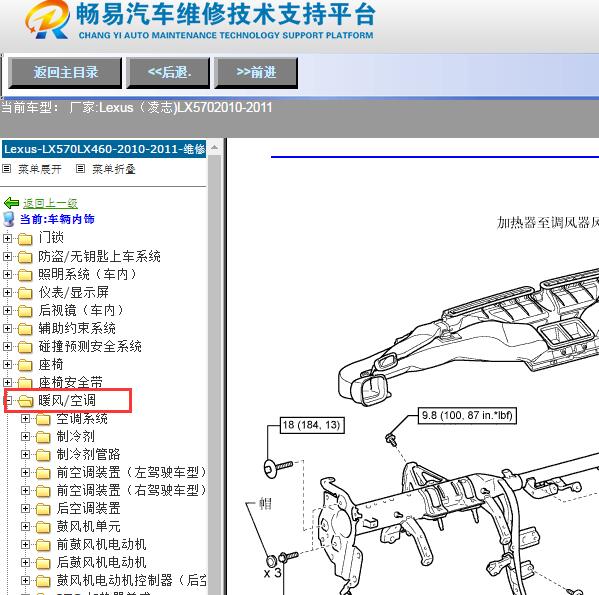The height and width of the screenshot is (595, 599).
Task: Expand the 后视镜(车内) node
Action: pyautogui.click(x=7, y=310)
